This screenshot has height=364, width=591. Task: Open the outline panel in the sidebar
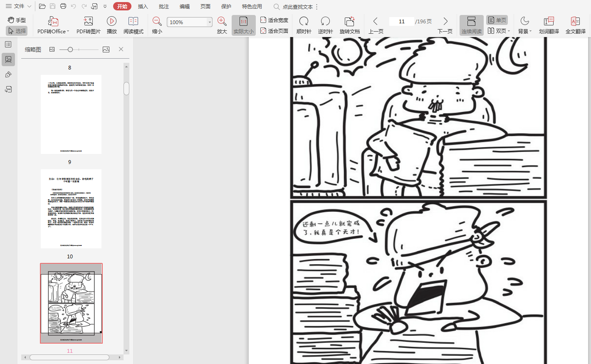tap(8, 44)
